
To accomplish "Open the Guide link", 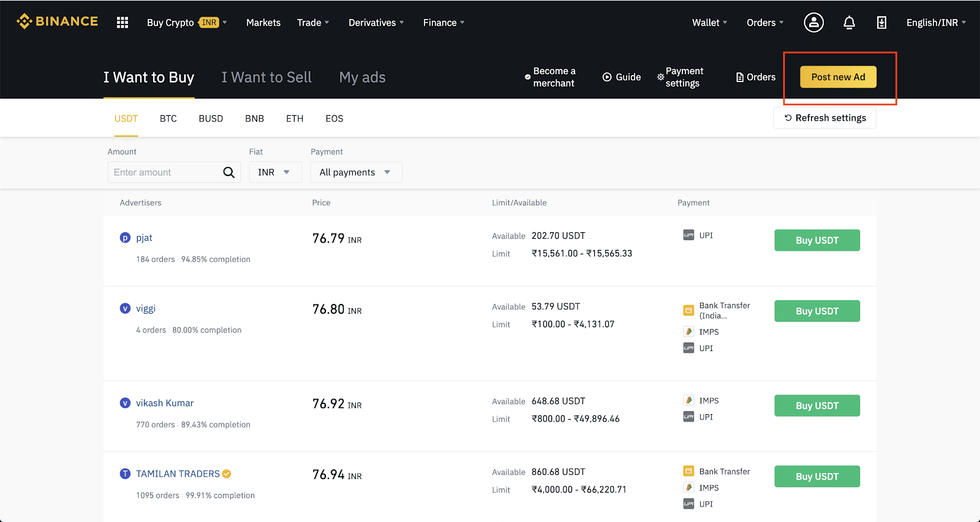I will pos(622,77).
